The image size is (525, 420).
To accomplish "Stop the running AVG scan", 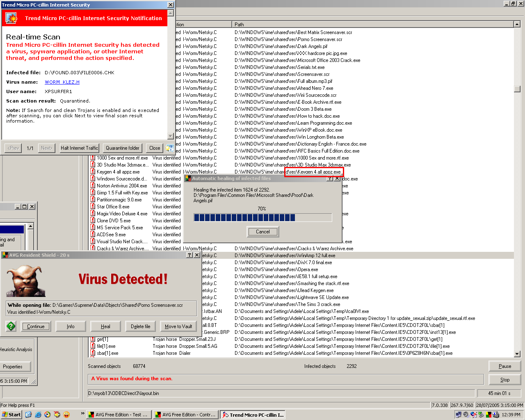I will click(505, 380).
